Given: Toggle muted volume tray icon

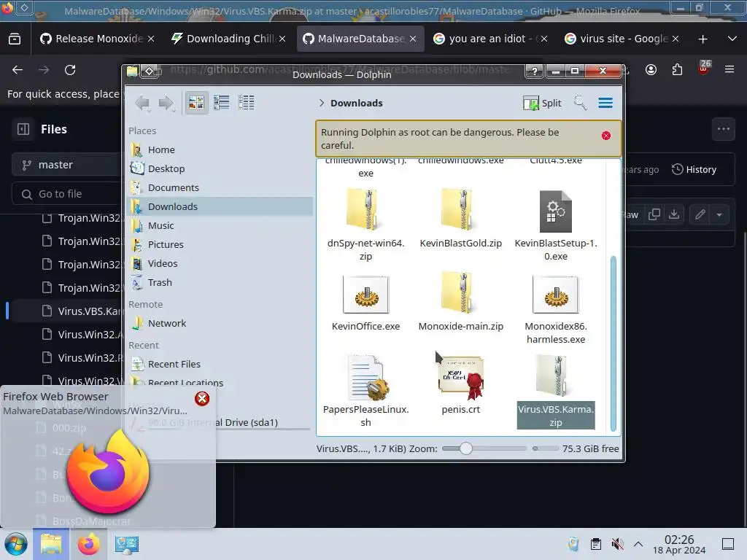Looking at the screenshot, I should (x=617, y=544).
